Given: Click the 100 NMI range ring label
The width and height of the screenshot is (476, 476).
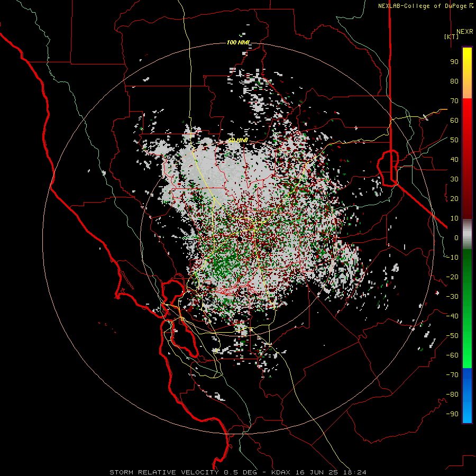Looking at the screenshot, I should (237, 42).
